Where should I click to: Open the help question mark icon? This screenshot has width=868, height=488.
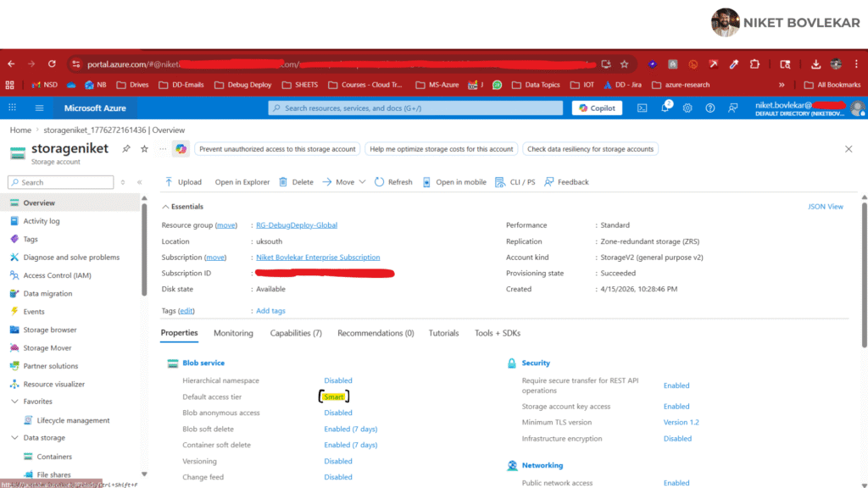click(x=710, y=108)
